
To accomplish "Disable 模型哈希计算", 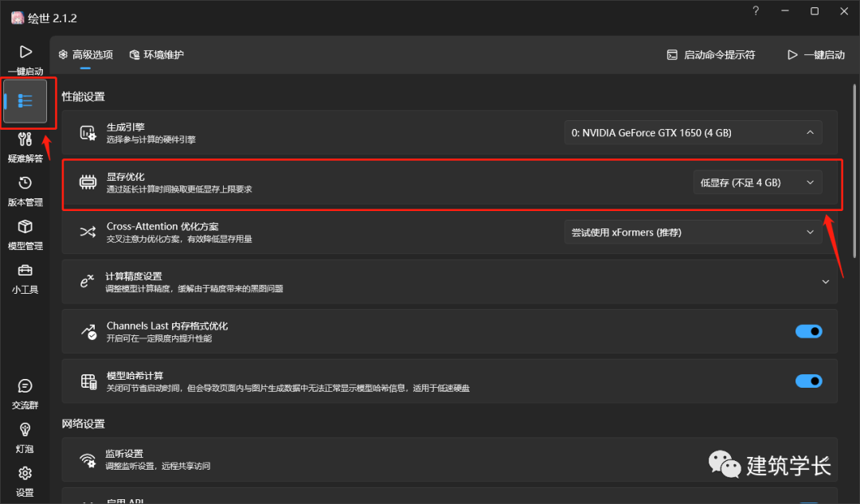I will 808,381.
